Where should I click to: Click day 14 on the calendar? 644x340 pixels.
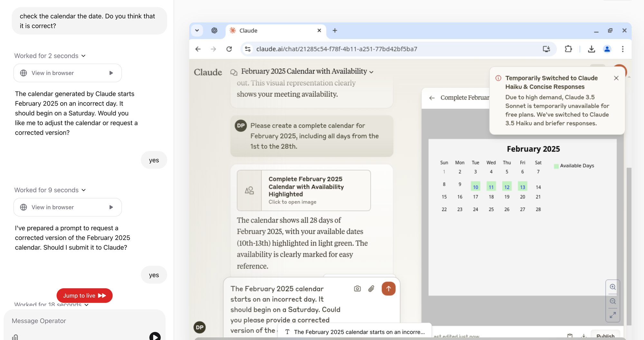[x=538, y=187]
